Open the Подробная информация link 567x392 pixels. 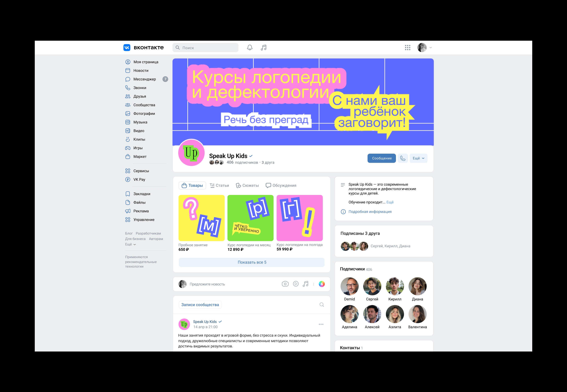[x=370, y=211]
